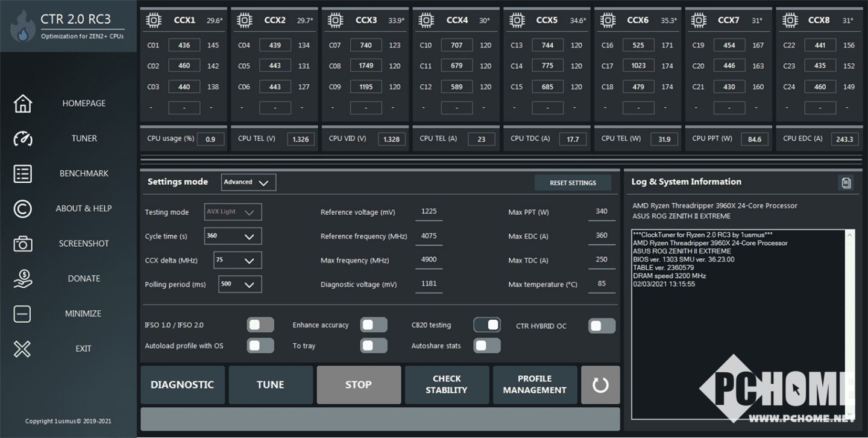Click the Screenshot camera icon

[x=22, y=243]
